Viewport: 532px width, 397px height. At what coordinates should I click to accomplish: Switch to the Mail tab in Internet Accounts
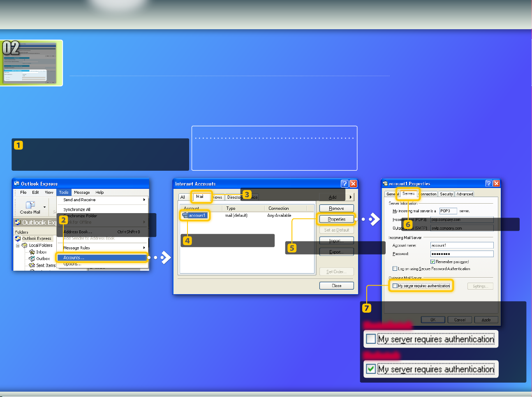pyautogui.click(x=200, y=197)
